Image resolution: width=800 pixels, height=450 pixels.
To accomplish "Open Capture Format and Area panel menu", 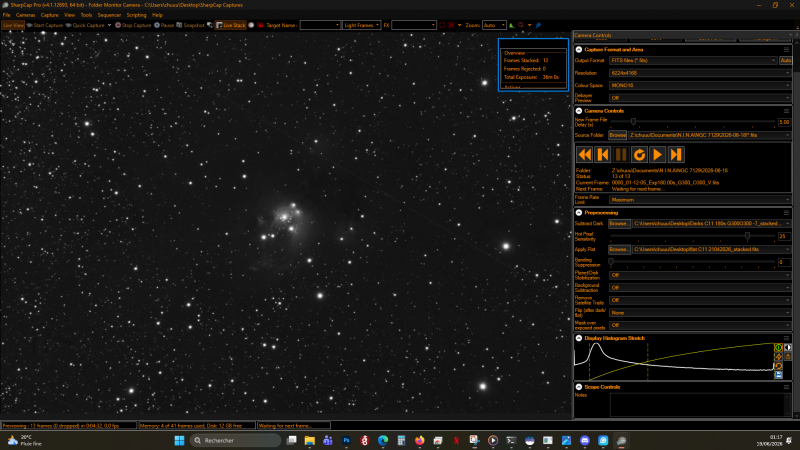I will coord(786,49).
